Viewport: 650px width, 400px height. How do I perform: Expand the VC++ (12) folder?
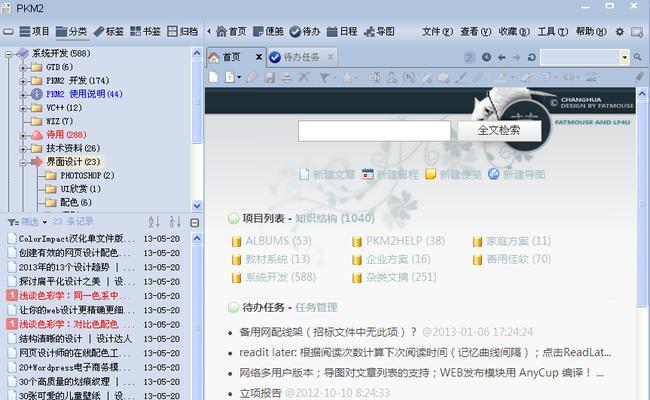click(23, 108)
